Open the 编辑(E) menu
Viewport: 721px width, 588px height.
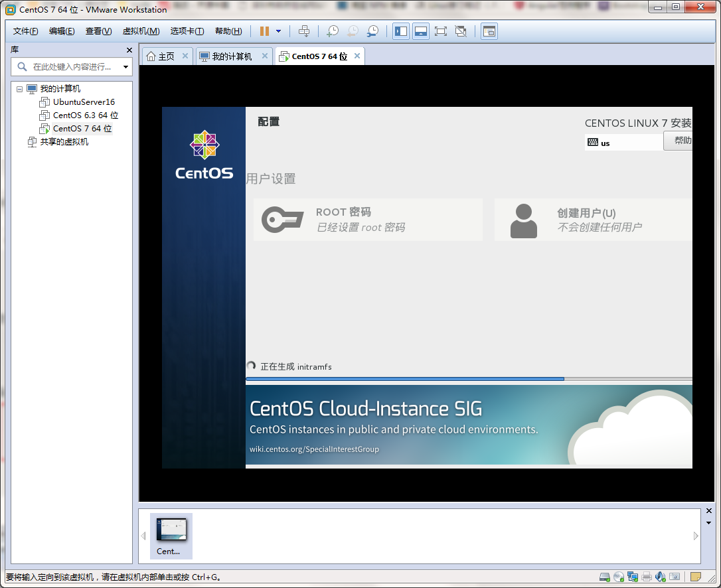(x=62, y=31)
